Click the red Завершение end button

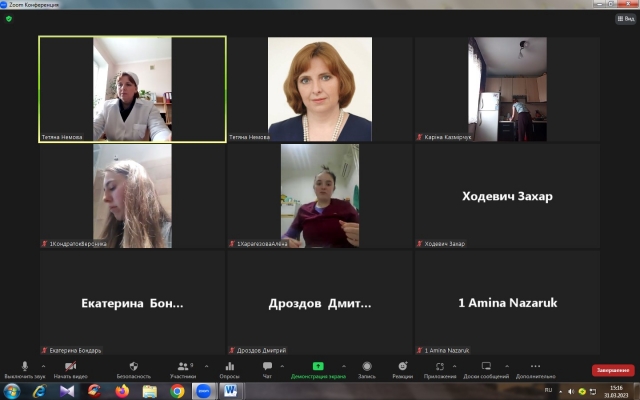613,370
